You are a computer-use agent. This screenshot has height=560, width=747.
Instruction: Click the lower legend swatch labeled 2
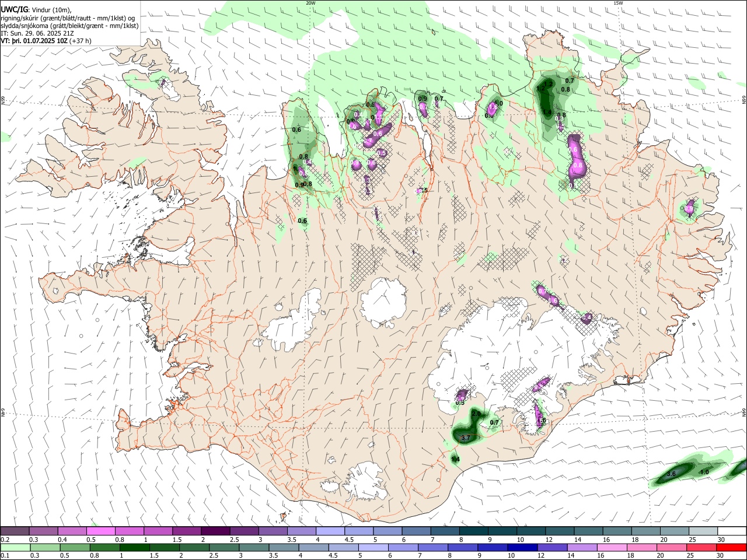[194, 547]
